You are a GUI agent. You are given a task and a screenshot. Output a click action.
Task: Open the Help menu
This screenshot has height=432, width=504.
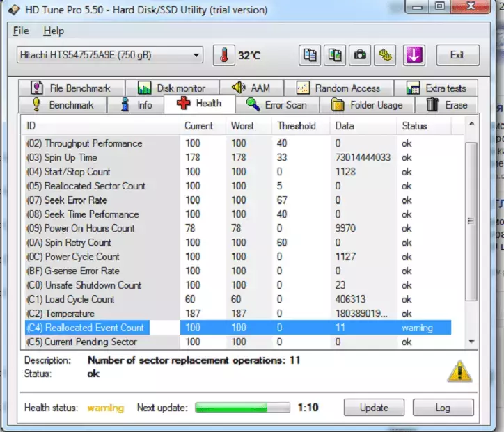pos(54,31)
